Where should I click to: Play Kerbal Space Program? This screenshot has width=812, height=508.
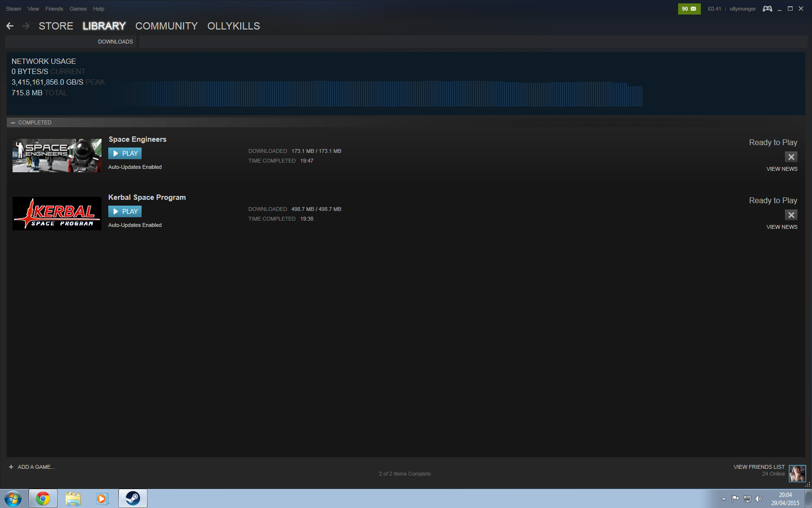(x=125, y=211)
